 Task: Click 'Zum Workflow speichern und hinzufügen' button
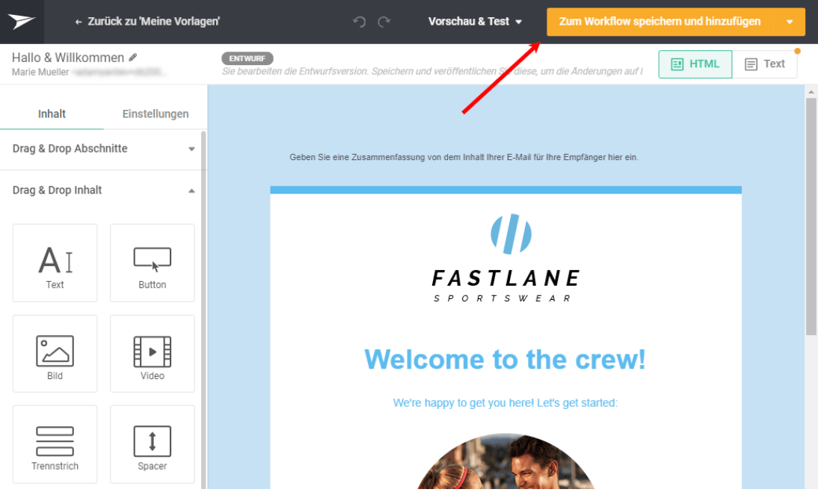660,22
